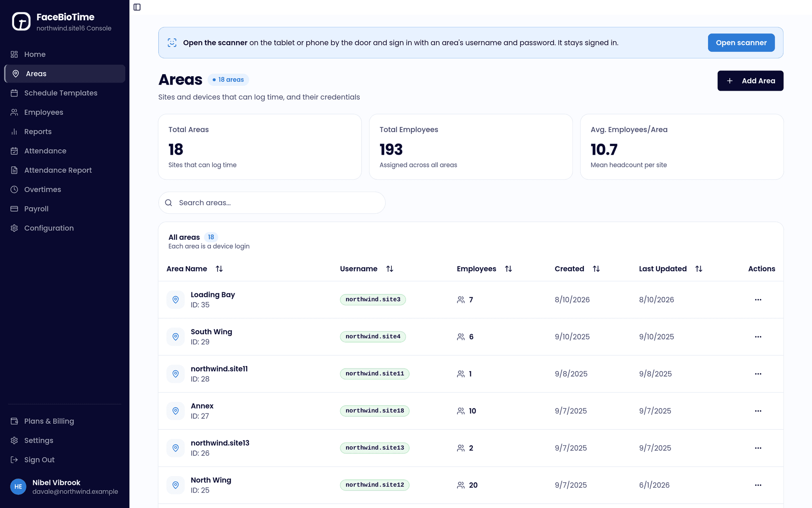Sort by Area Name column arrows
This screenshot has width=812, height=508.
pos(219,269)
